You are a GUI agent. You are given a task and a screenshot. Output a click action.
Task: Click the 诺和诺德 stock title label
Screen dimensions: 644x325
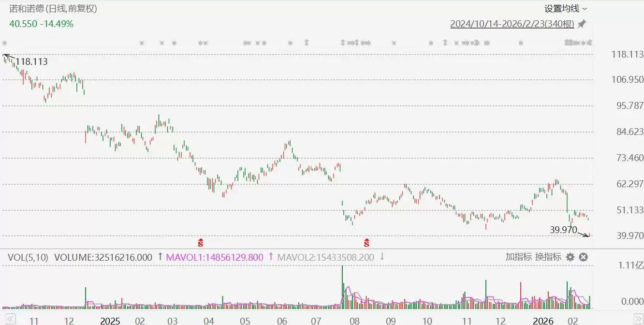point(27,9)
